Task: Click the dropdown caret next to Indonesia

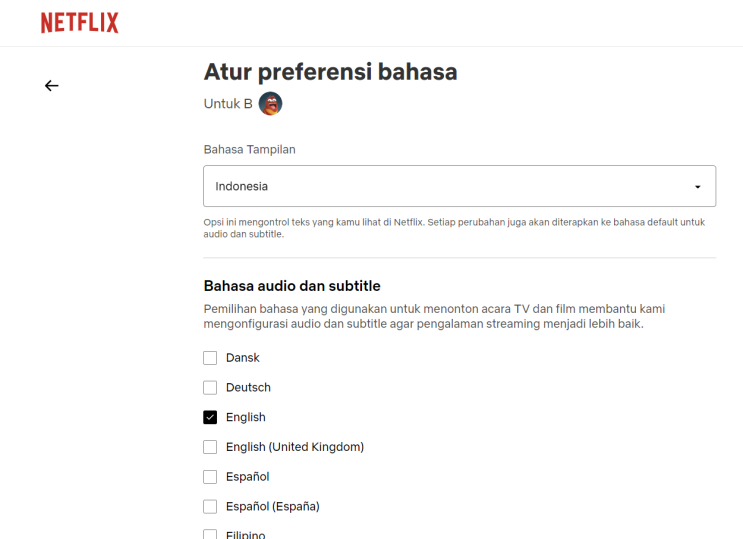Action: (698, 187)
